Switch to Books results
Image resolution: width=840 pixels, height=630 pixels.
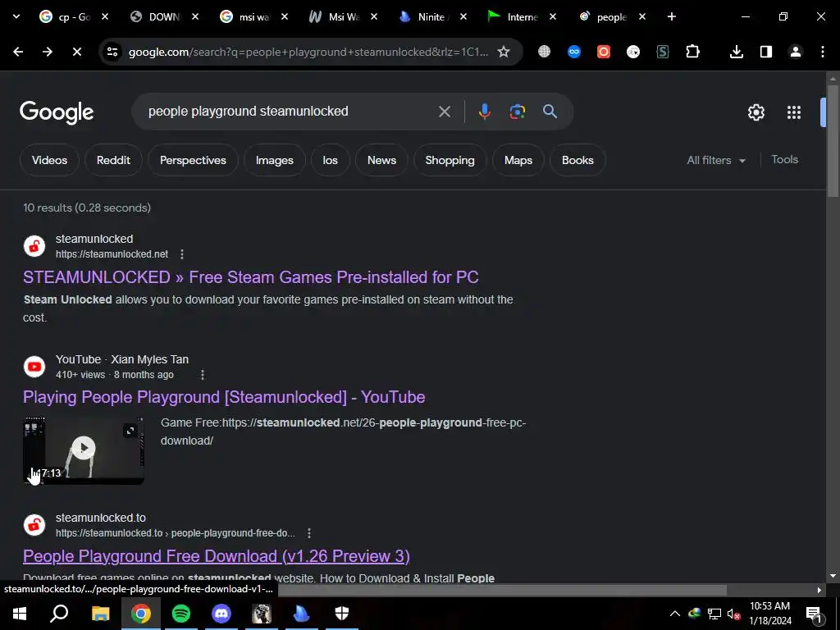pos(577,160)
